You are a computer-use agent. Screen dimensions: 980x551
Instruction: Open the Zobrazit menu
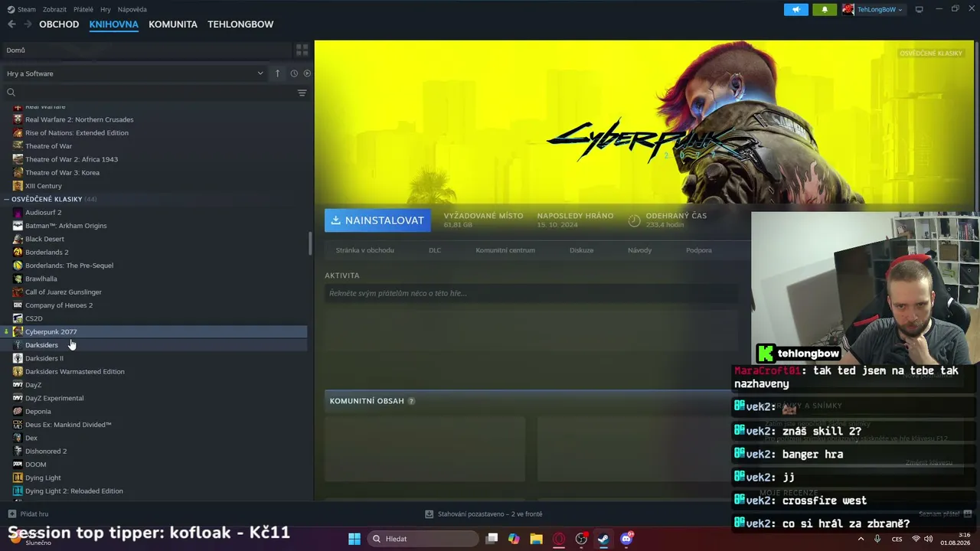[x=54, y=9]
